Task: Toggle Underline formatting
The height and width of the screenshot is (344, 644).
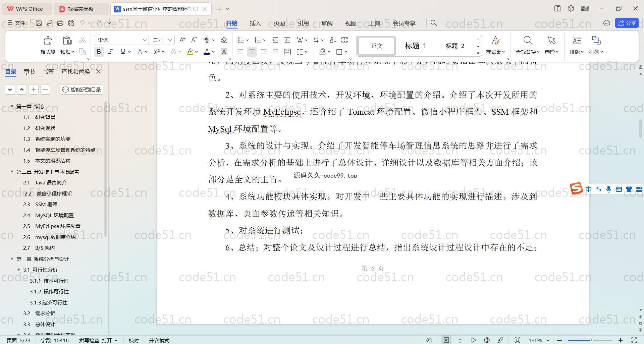Action: pos(123,52)
